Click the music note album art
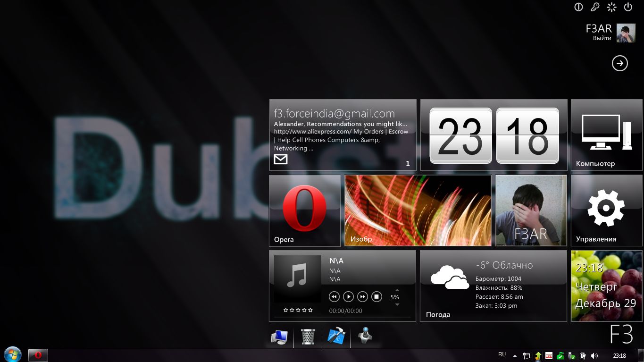 click(x=298, y=279)
